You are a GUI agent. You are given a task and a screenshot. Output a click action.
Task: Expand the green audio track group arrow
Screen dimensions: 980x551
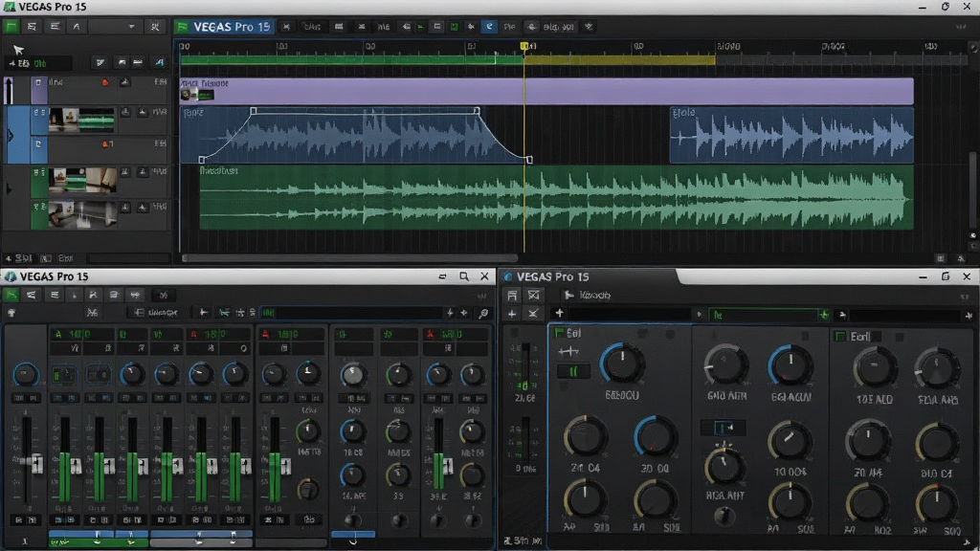tap(9, 188)
